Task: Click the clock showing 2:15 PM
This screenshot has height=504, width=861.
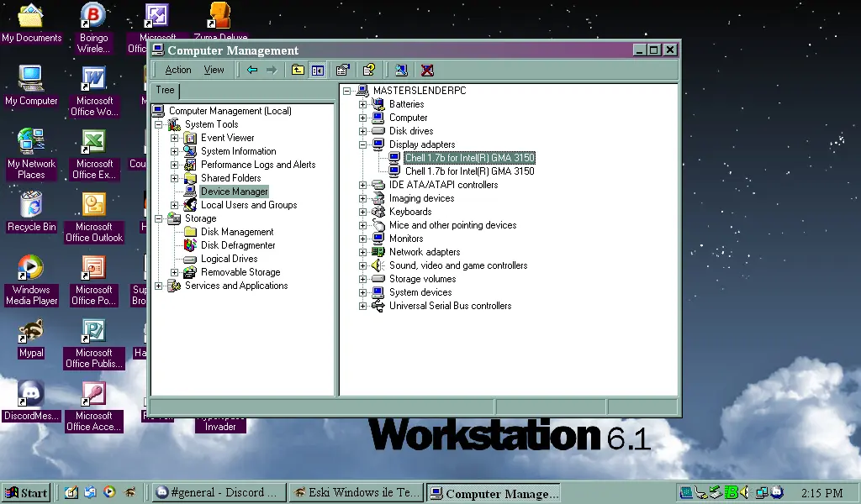Action: tap(821, 493)
